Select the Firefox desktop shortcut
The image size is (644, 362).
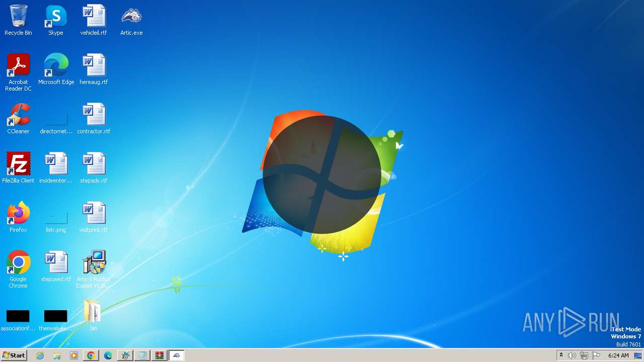pos(18,217)
